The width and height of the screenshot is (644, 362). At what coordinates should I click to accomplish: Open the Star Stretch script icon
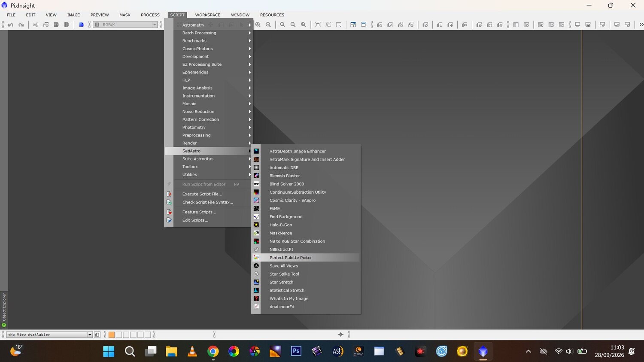pyautogui.click(x=256, y=282)
